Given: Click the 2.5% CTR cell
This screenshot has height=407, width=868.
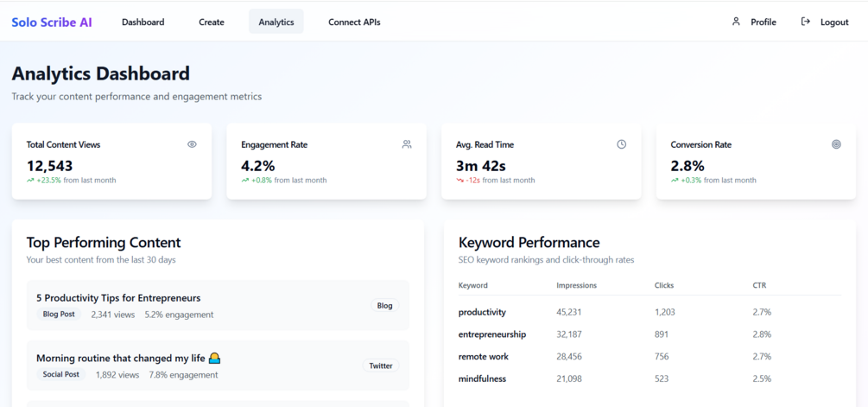Looking at the screenshot, I should click(x=762, y=378).
